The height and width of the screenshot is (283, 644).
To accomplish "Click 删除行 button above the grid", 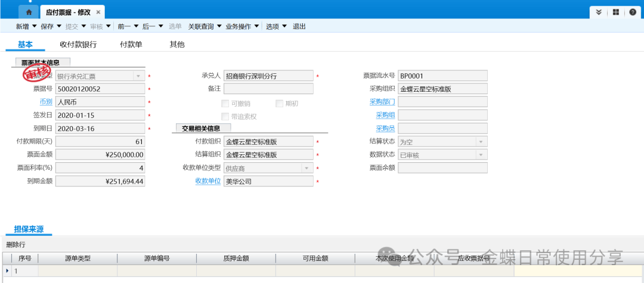I will pyautogui.click(x=16, y=245).
